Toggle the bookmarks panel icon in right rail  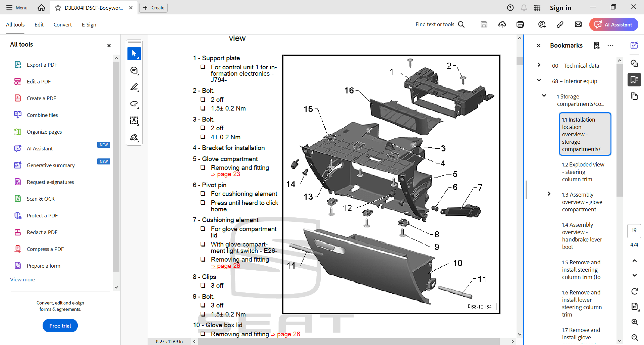tap(634, 80)
